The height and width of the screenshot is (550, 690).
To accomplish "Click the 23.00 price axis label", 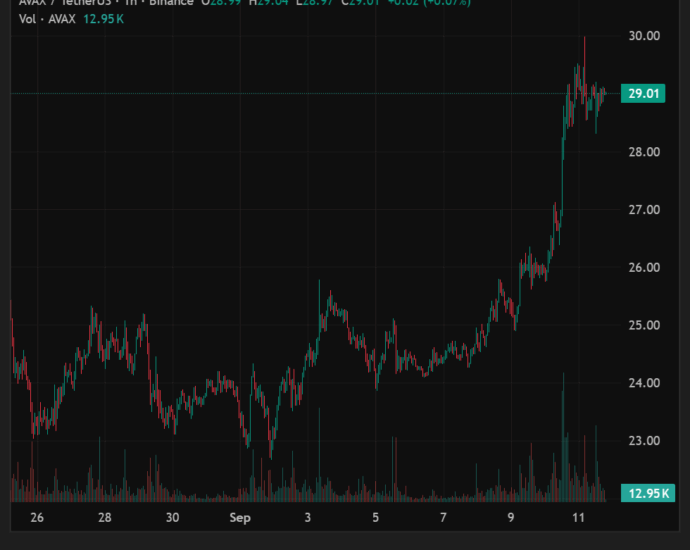I will pos(644,441).
